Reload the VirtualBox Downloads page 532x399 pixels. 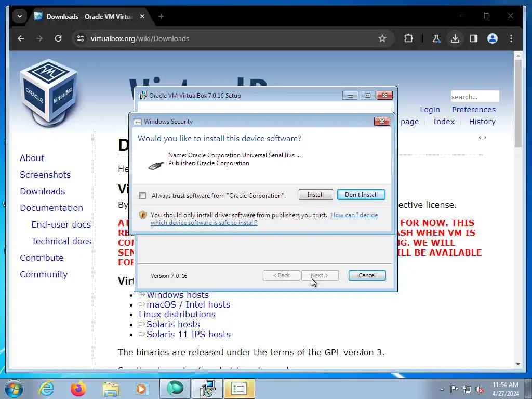pyautogui.click(x=58, y=38)
